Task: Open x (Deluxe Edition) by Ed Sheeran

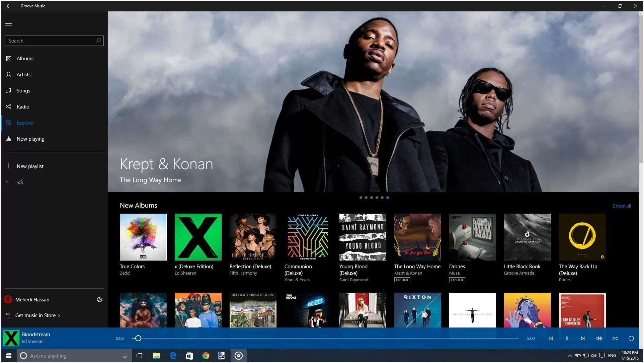Action: [198, 237]
